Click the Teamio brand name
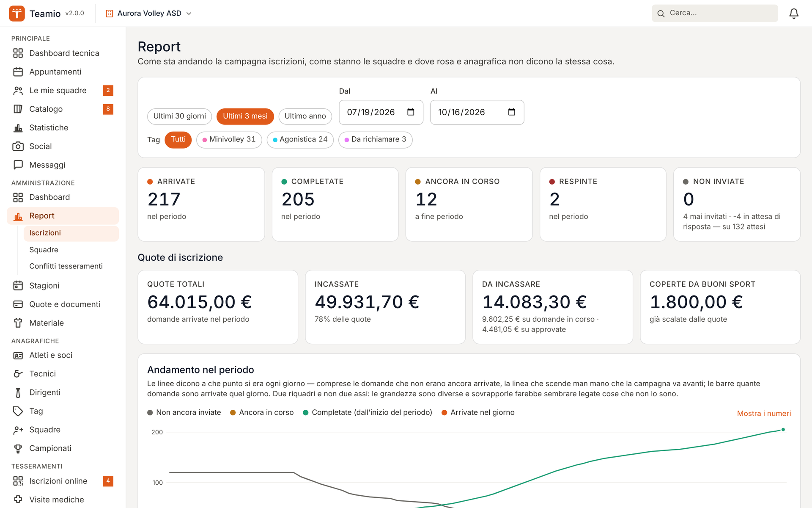The image size is (812, 508). (x=45, y=14)
